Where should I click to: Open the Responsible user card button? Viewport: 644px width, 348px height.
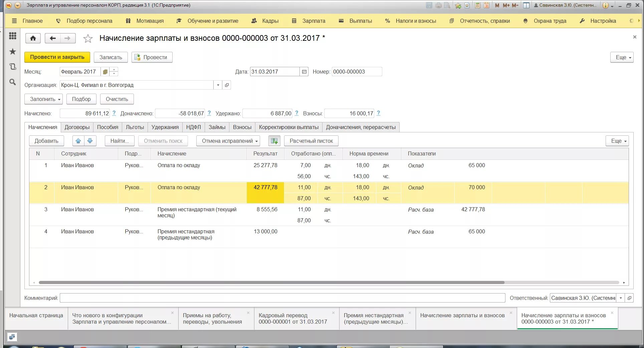point(629,298)
